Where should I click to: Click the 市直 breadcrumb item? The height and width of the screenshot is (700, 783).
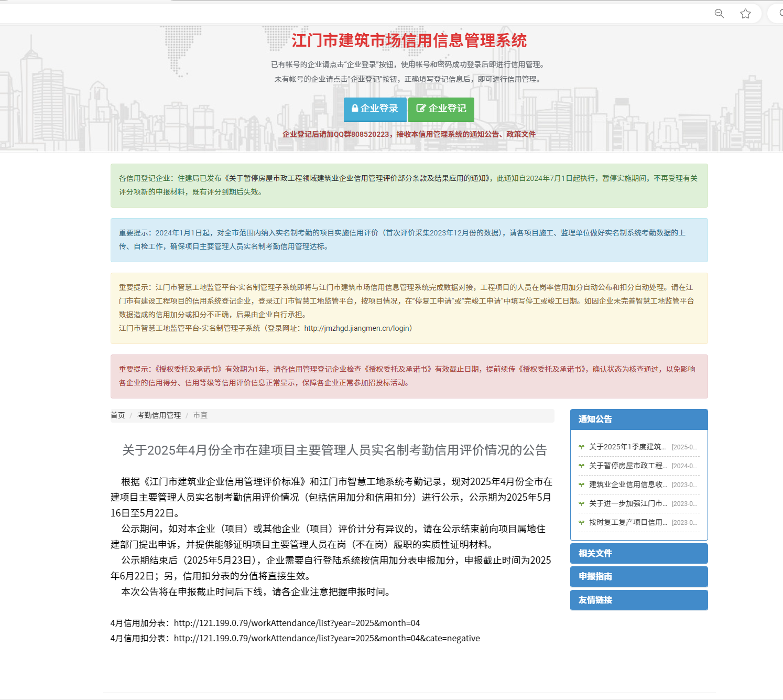(x=200, y=415)
